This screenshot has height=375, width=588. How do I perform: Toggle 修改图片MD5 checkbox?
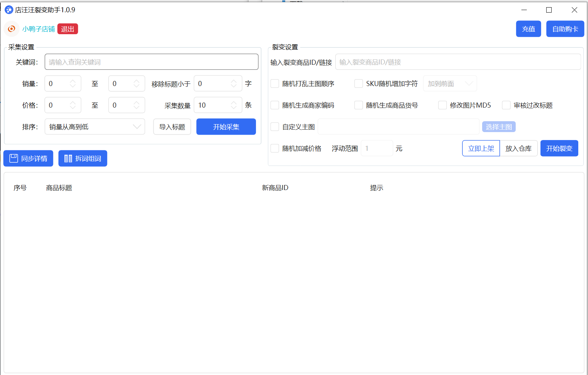tap(443, 105)
